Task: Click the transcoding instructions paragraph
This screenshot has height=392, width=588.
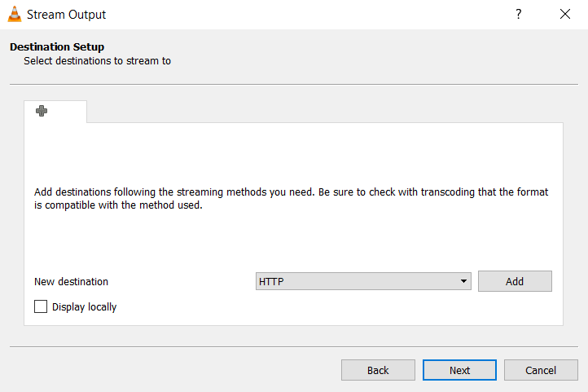Action: [x=292, y=199]
